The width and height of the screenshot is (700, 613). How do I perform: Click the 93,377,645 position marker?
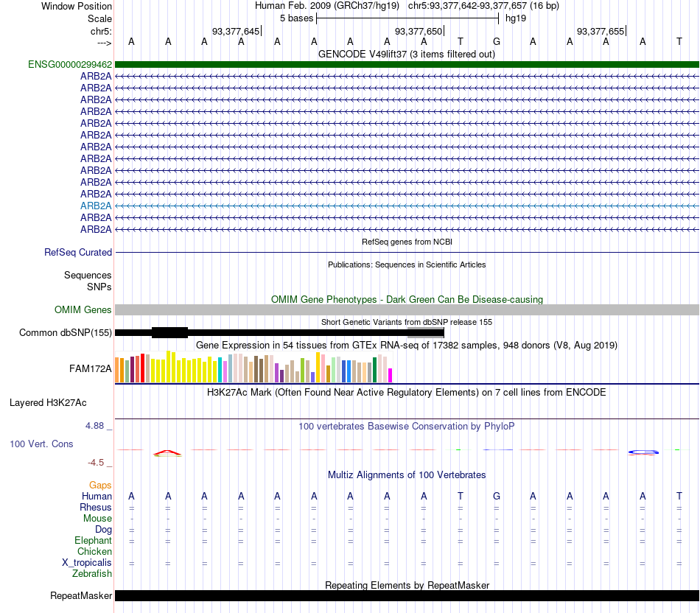pyautogui.click(x=237, y=31)
